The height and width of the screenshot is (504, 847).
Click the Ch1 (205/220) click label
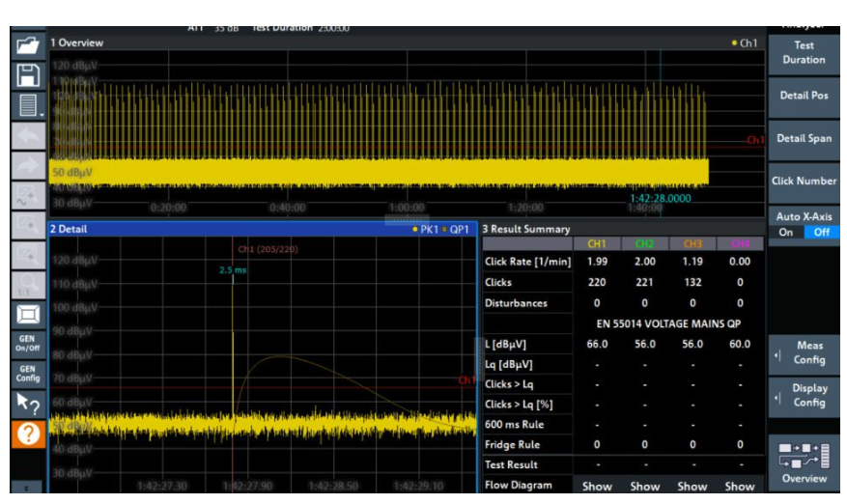click(x=268, y=249)
